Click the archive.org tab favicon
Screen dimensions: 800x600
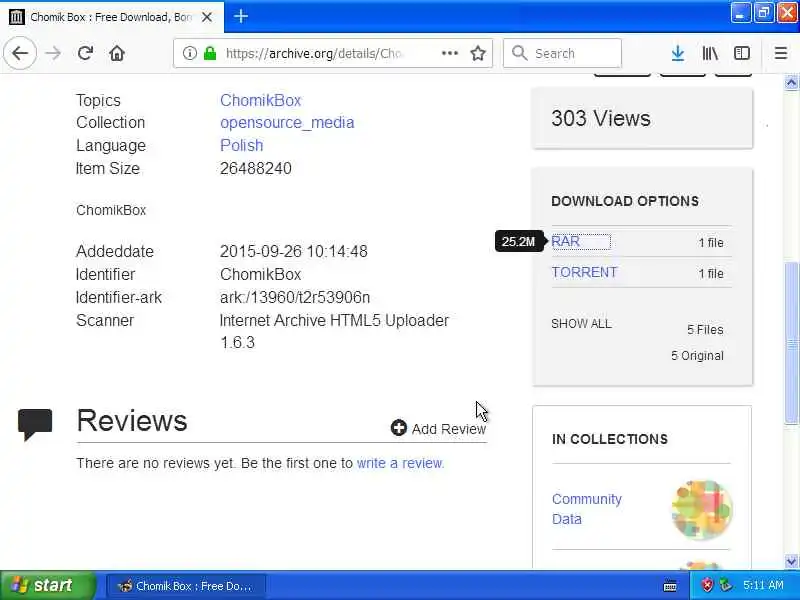pos(17,17)
